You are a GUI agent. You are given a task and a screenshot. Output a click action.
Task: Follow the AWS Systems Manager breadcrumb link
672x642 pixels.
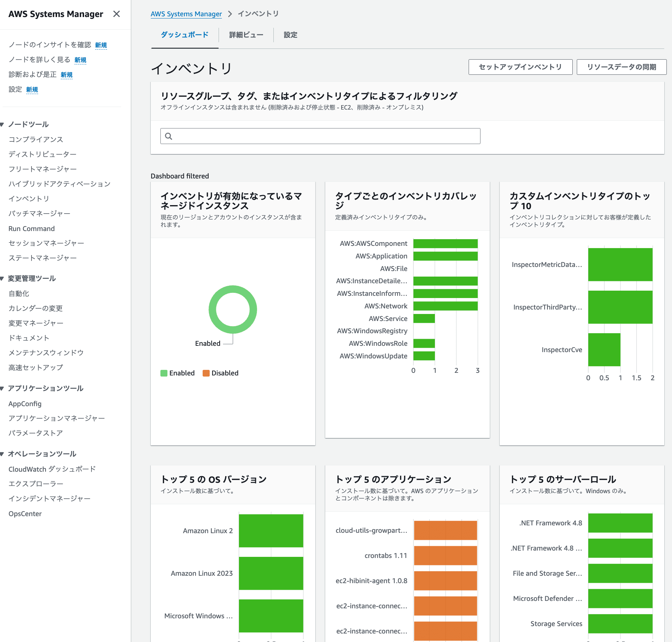point(186,14)
